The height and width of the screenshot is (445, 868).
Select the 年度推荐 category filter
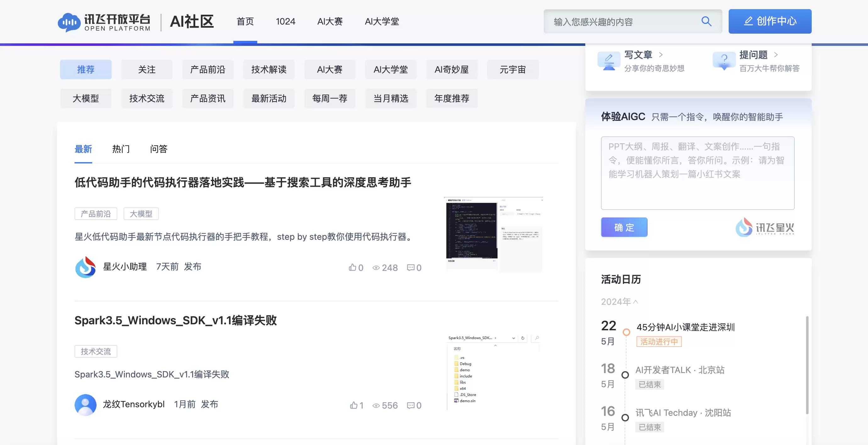(x=452, y=98)
